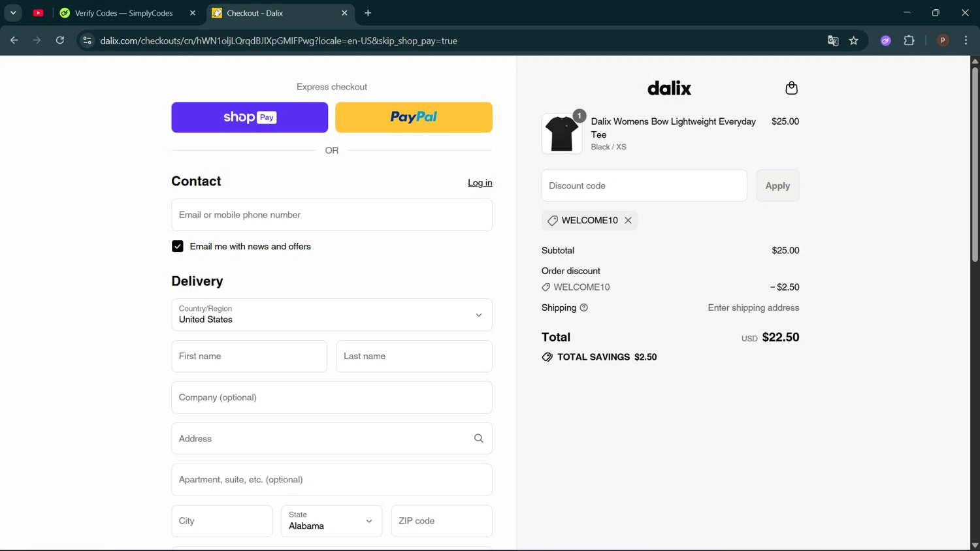
Task: Switch to Verify Codes — SimplyCodes tab
Action: (x=124, y=13)
